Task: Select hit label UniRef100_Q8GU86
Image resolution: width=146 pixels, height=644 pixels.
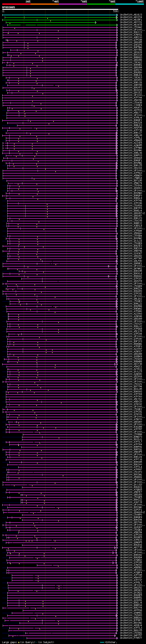Action: pos(131,60)
